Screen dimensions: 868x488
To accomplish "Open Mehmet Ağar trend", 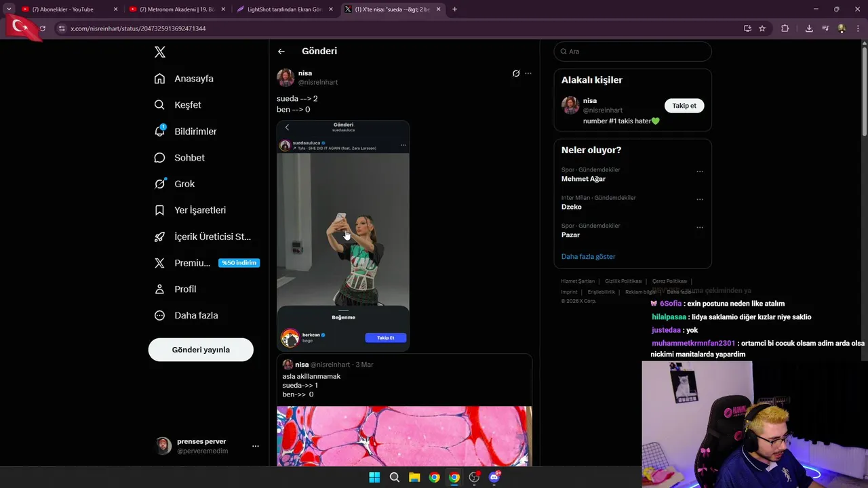I will 583,179.
